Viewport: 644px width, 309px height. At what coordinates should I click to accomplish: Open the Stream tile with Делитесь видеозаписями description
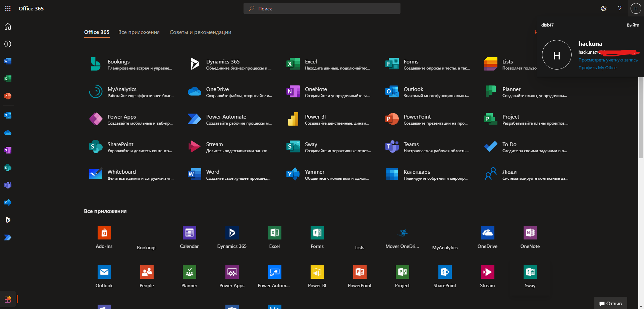point(229,147)
